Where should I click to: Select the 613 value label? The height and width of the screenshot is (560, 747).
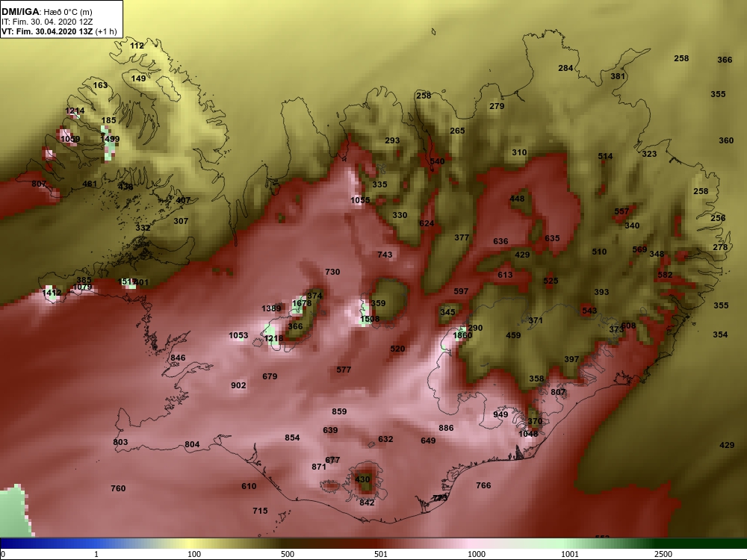[x=505, y=275]
